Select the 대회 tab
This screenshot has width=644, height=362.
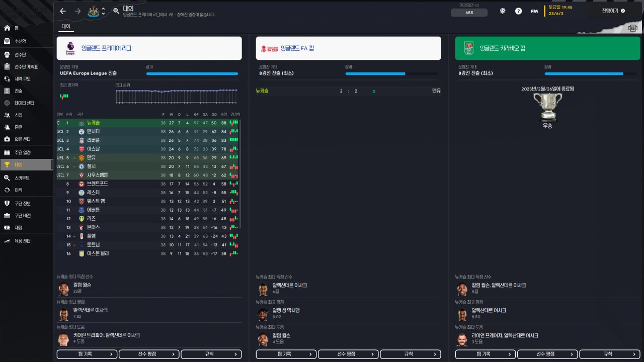click(66, 27)
